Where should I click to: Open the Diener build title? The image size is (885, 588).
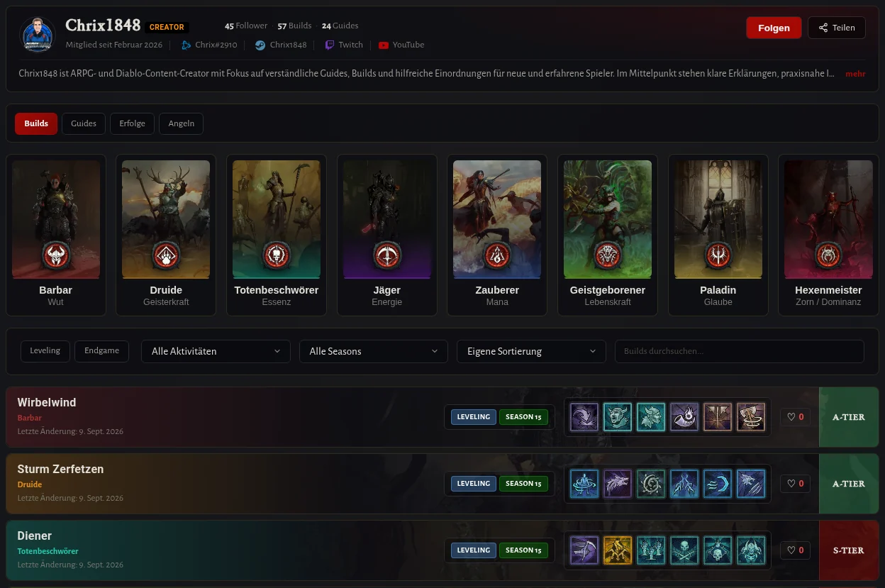35,536
